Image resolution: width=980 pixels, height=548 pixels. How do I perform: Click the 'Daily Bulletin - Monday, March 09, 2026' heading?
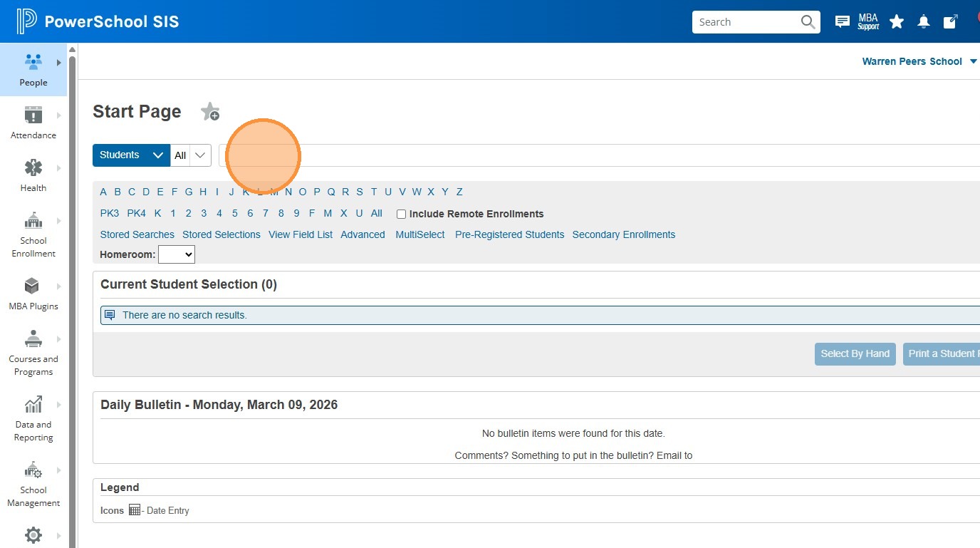click(219, 405)
